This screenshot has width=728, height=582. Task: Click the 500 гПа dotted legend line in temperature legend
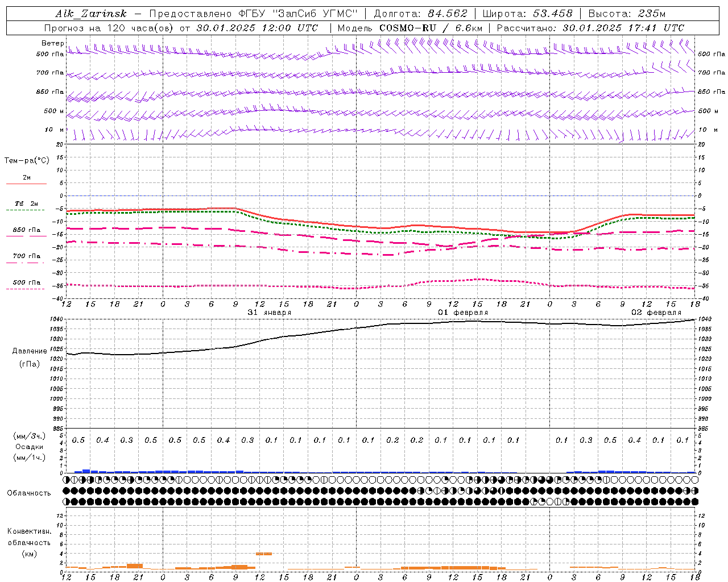tap(25, 289)
